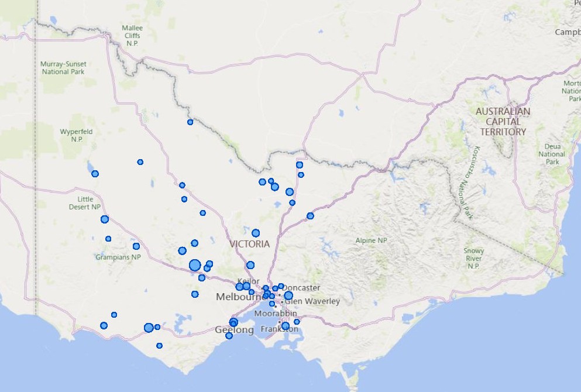
Task: Select the large bubble on the southwest coast
Action: [149, 328]
